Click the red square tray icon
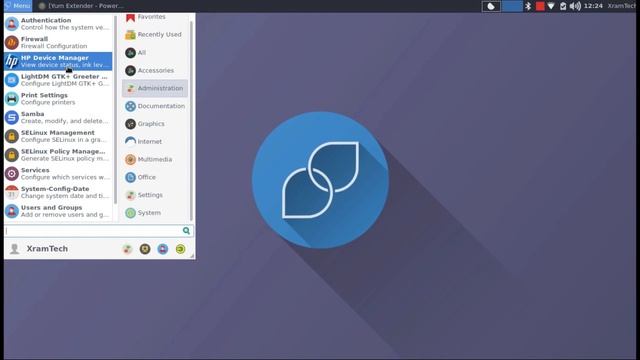This screenshot has width=640, height=360. 540,6
